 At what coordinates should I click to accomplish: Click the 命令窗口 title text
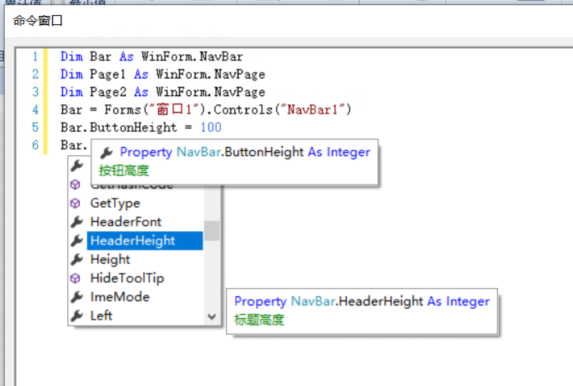38,20
